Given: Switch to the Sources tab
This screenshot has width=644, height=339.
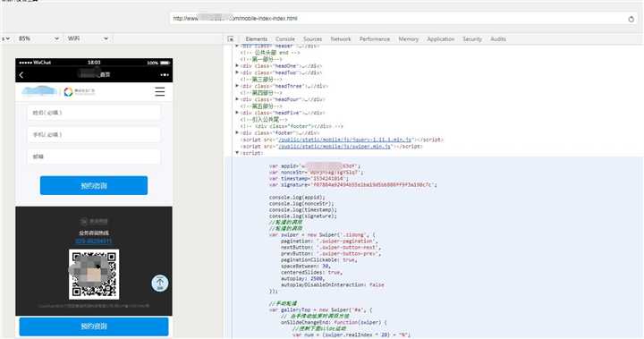Looking at the screenshot, I should 312,39.
